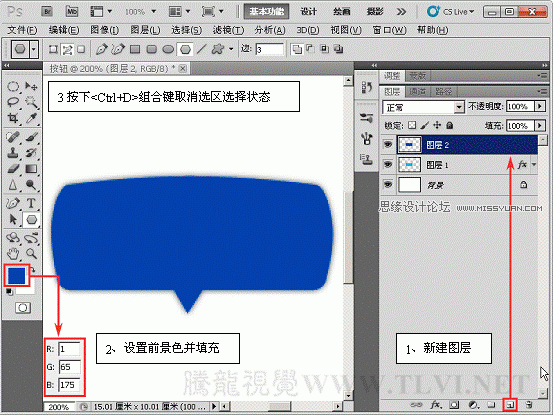Toggle lock transparent pixels
The height and width of the screenshot is (415, 553).
click(x=412, y=125)
